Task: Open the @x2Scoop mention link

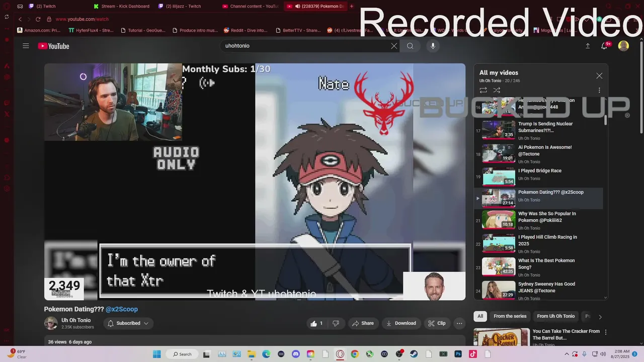Action: coord(121,309)
